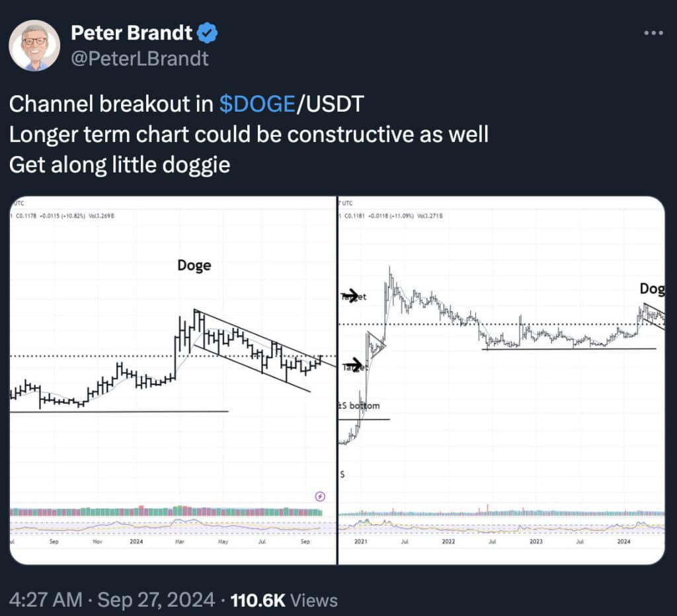
Task: Click the triangle pattern on the right chart
Action: (376, 345)
